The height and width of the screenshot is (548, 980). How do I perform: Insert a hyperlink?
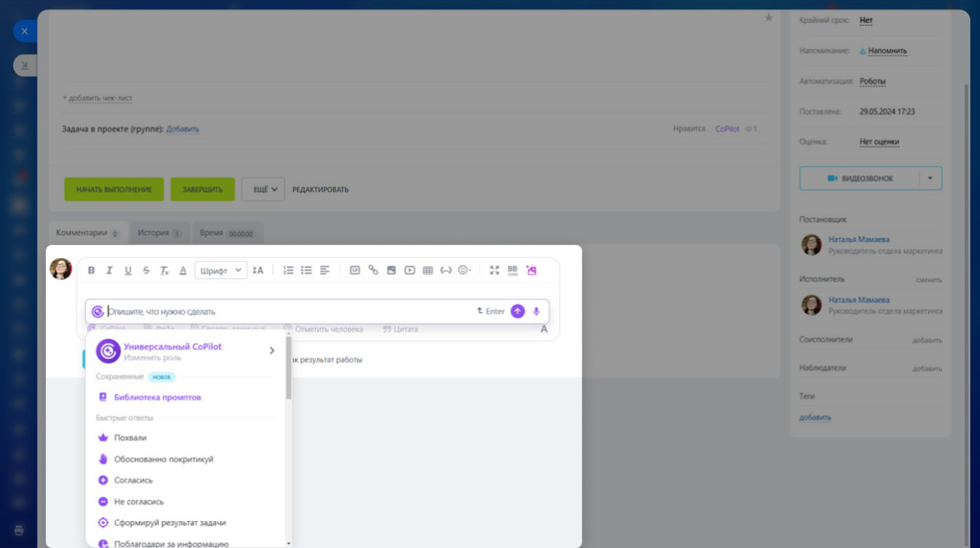tap(374, 270)
